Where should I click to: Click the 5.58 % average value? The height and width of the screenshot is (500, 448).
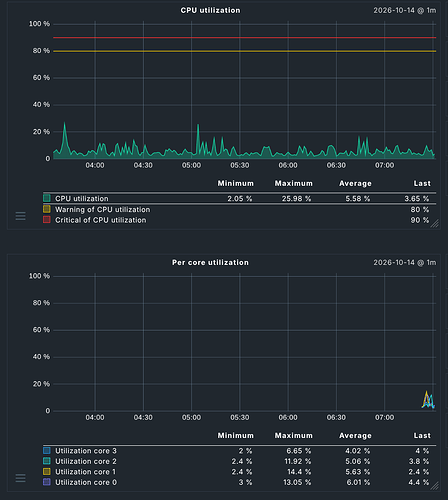point(358,199)
